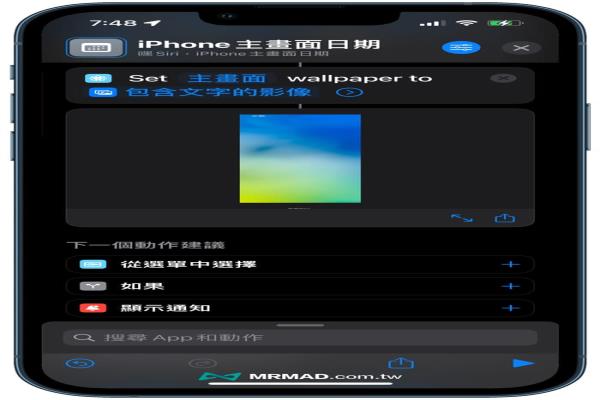This screenshot has width=600, height=400.
Task: Close the shortcut editor with the X
Action: point(521,48)
